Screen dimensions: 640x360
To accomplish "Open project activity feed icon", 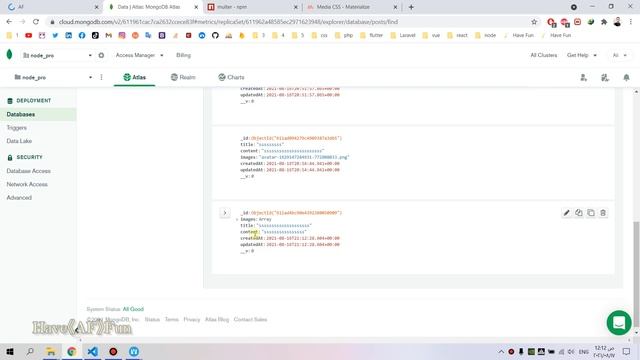I will (605, 78).
